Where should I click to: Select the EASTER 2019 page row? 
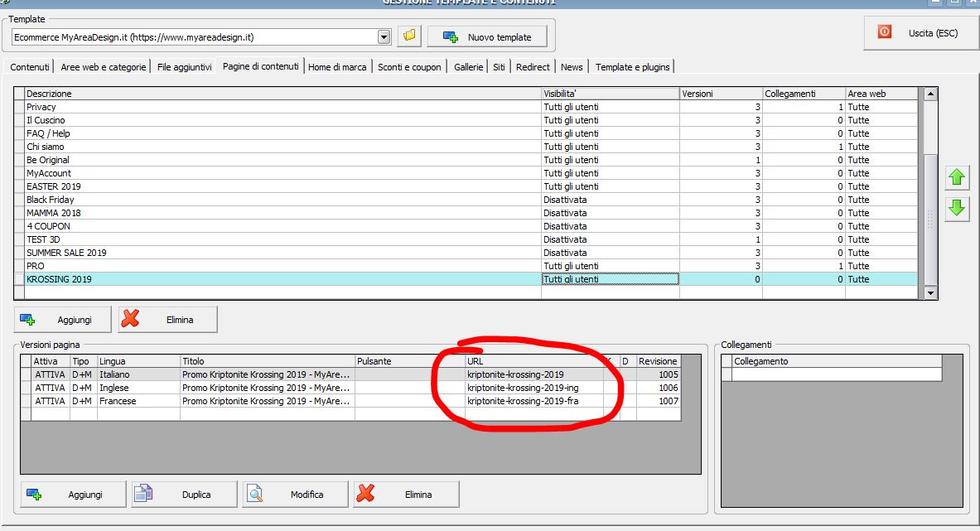pos(466,186)
